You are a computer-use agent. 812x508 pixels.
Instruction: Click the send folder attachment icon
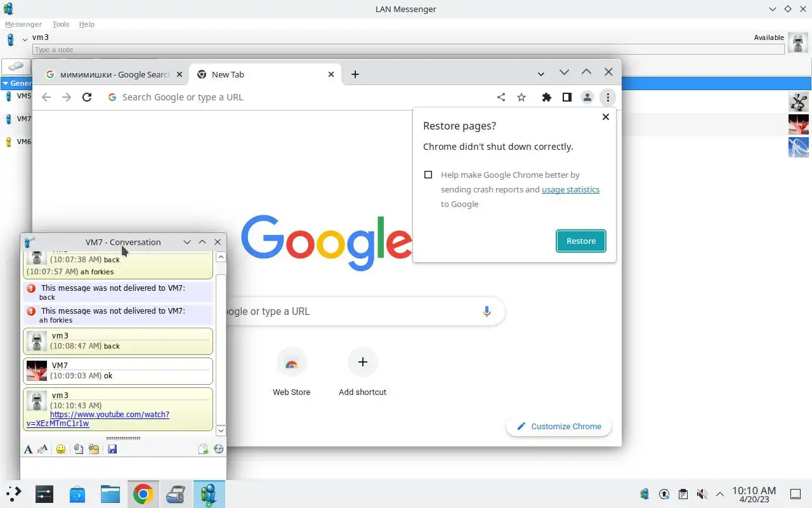coord(94,450)
